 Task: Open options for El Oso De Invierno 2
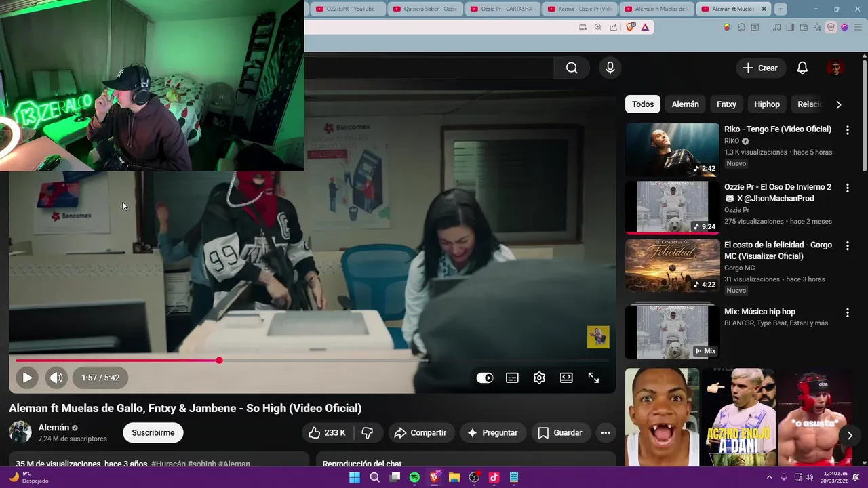[x=847, y=187]
